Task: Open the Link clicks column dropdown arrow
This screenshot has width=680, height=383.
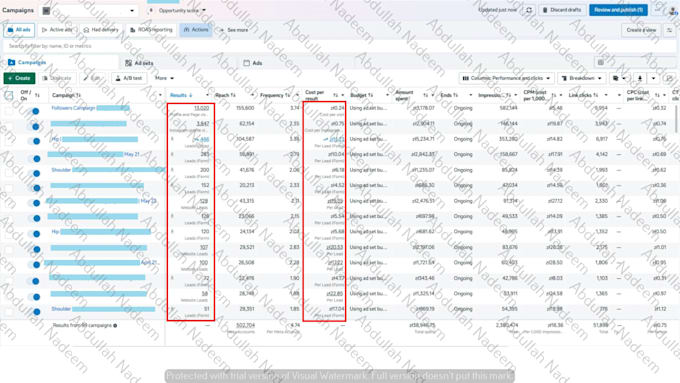Action: pos(606,95)
